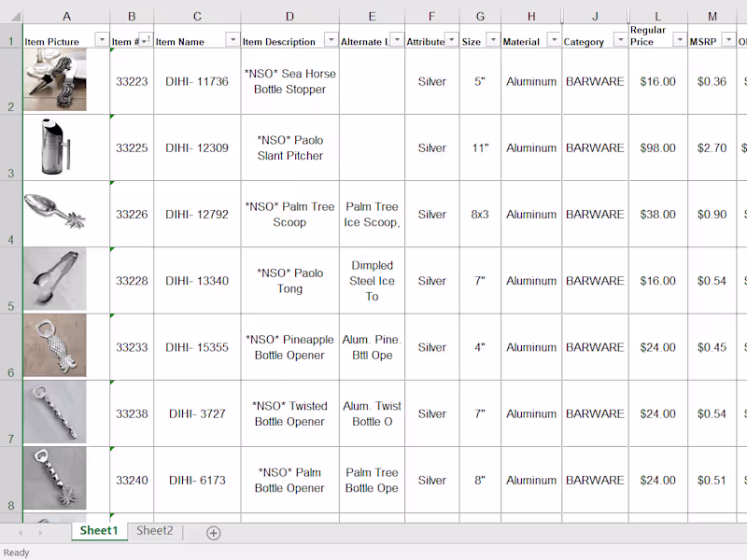This screenshot has width=747, height=560.
Task: Add a new worksheet with the plus button
Action: tap(213, 532)
